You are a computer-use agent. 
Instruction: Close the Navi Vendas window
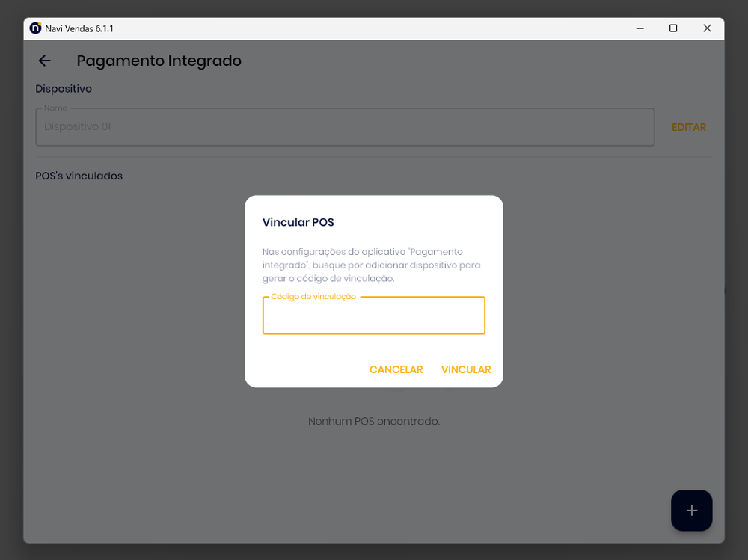707,28
